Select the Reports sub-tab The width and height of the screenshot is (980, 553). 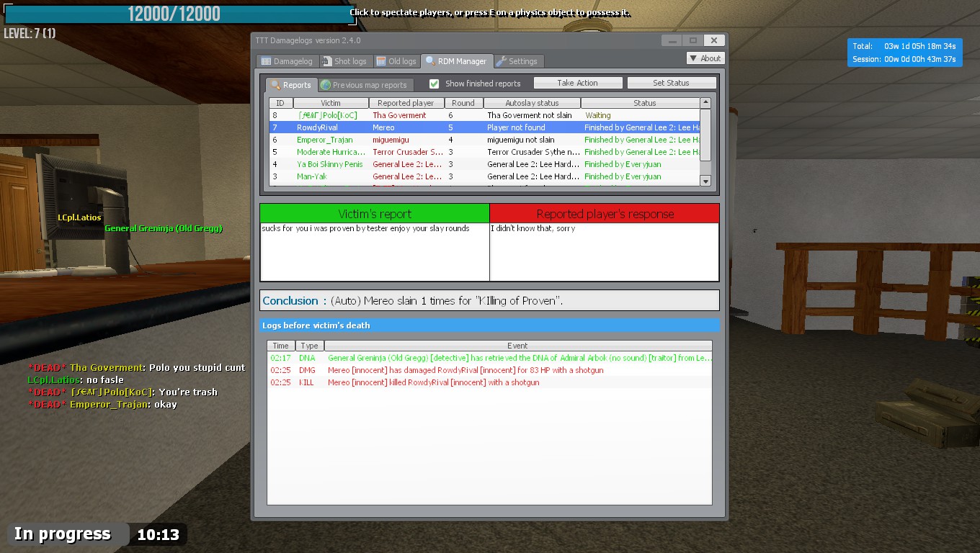pos(291,85)
